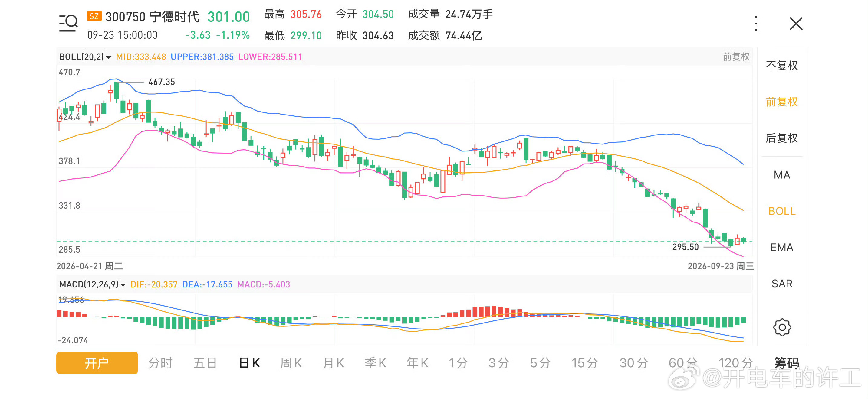Select the 15分 minute chart tab
The width and height of the screenshot is (868, 399).
point(585,363)
